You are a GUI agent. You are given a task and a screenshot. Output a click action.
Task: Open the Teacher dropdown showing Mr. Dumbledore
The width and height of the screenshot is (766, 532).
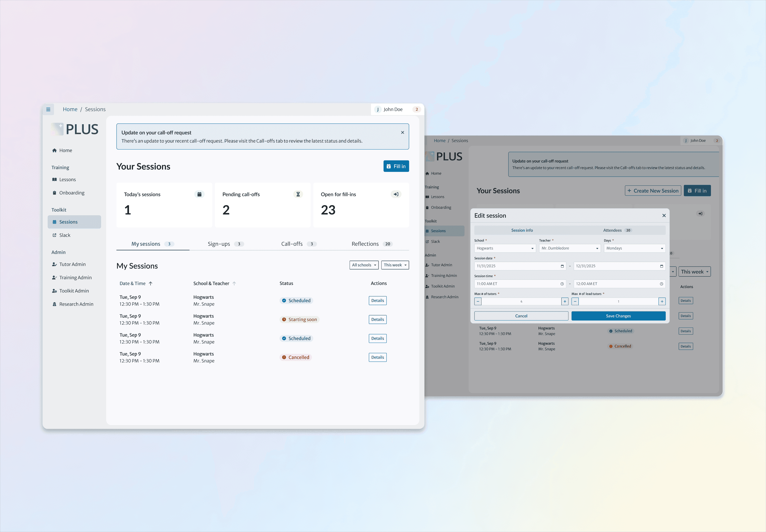click(x=569, y=248)
